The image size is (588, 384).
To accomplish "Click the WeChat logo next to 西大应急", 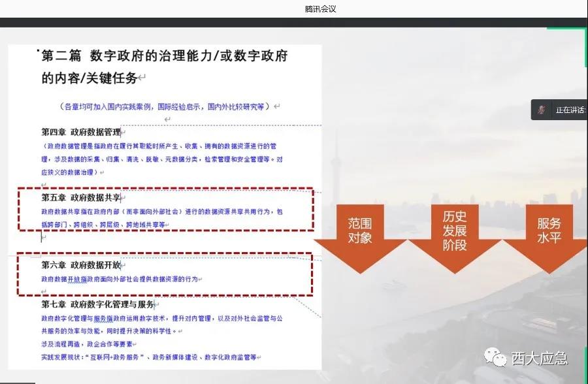I will tap(495, 357).
